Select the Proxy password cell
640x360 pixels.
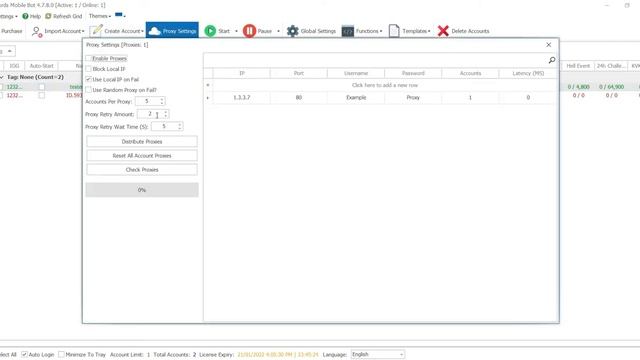(x=413, y=98)
